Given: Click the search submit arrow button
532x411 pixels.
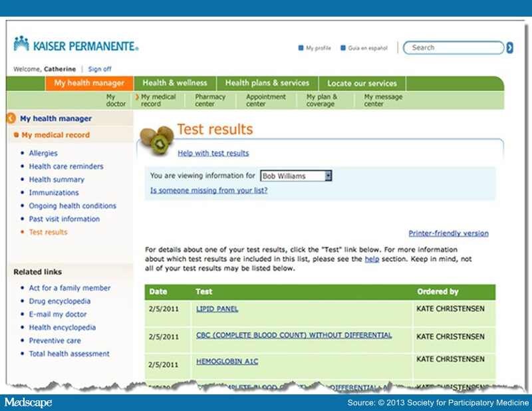Looking at the screenshot, I should point(509,48).
